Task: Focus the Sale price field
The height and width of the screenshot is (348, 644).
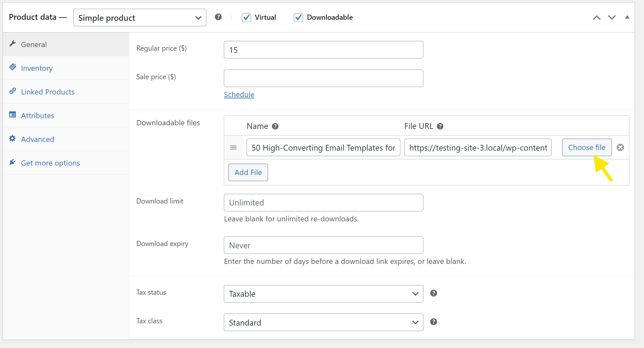Action: click(x=324, y=78)
